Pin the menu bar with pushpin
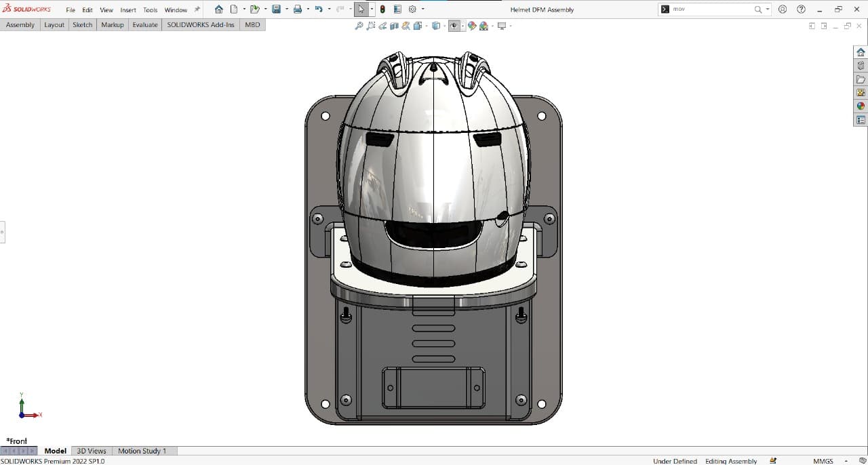The width and height of the screenshot is (868, 465). click(197, 9)
